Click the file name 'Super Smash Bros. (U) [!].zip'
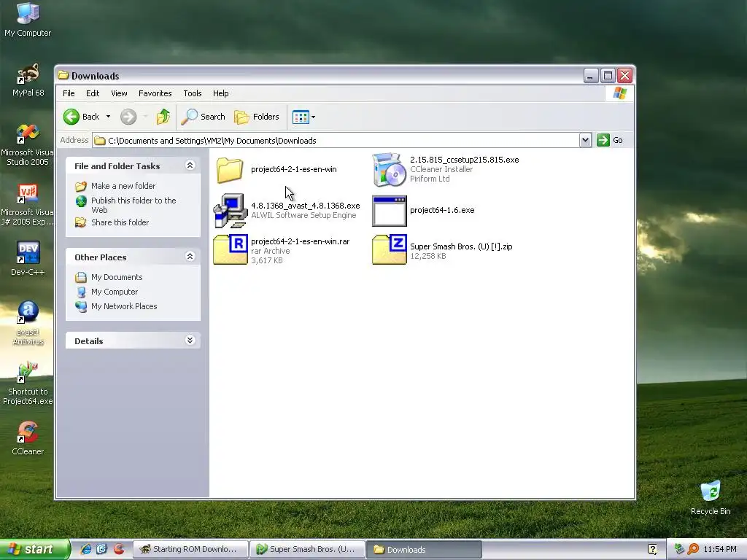Image resolution: width=747 pixels, height=560 pixels. point(461,246)
